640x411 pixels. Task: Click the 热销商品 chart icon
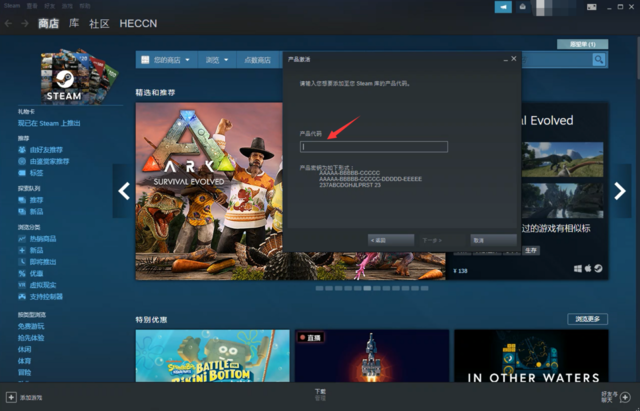[x=22, y=239]
